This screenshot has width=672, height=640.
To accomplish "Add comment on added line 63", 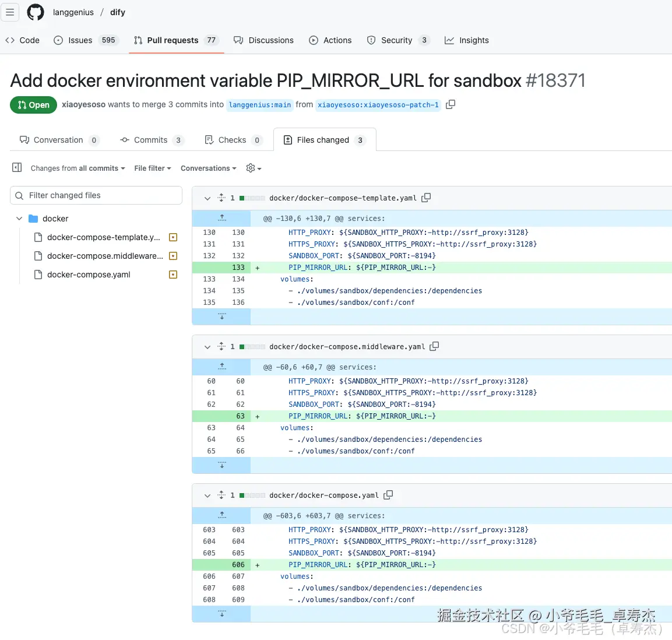I will (x=258, y=416).
